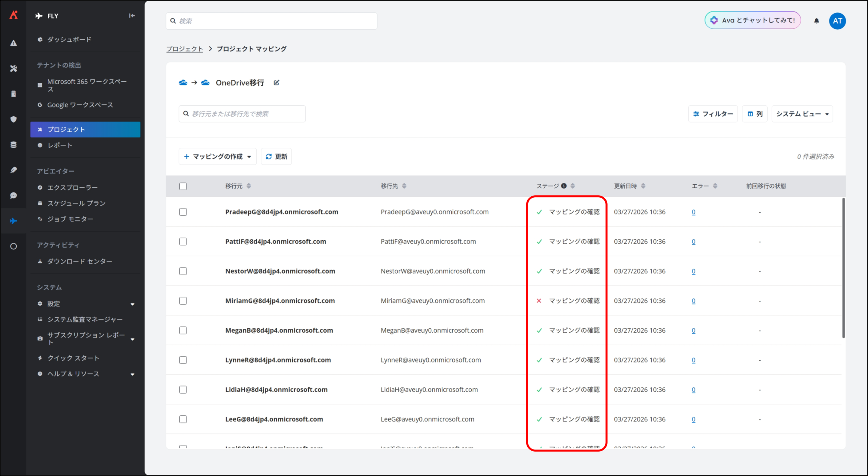Sort by 移行元 column arrows
The height and width of the screenshot is (476, 868).
coord(249,186)
